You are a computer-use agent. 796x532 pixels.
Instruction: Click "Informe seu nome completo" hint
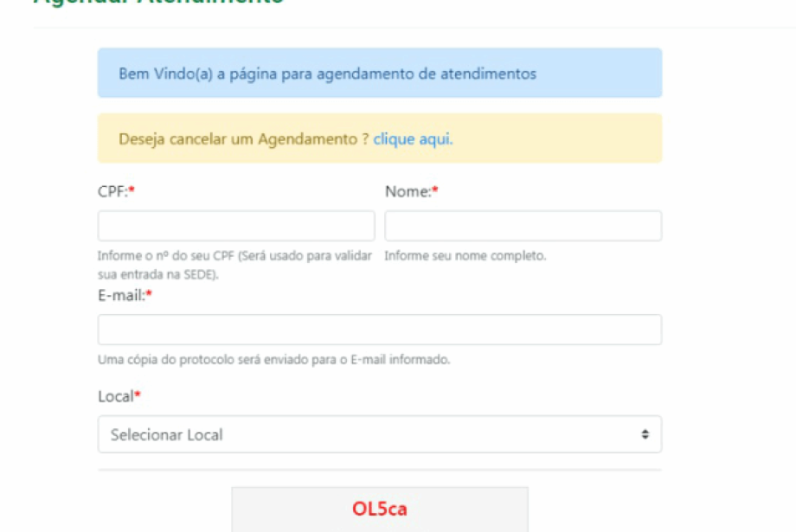coord(465,256)
